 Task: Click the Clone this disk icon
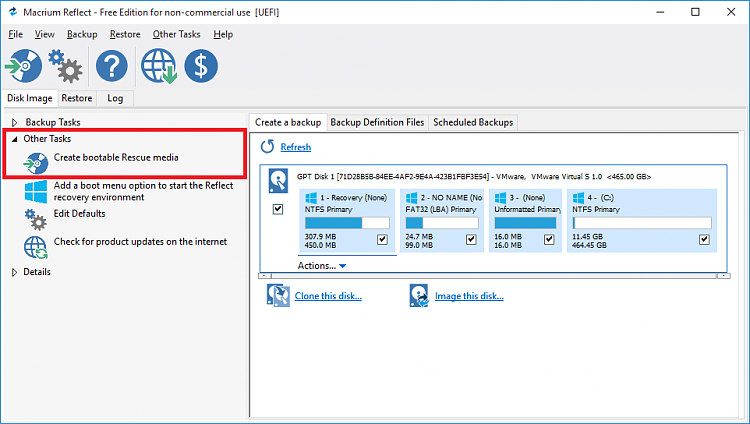click(278, 295)
